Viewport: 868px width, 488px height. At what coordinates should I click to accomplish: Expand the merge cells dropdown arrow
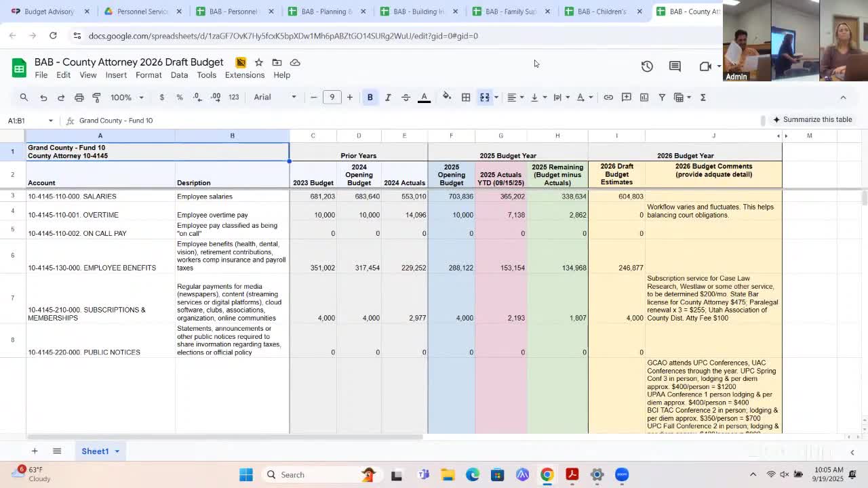[x=496, y=97]
